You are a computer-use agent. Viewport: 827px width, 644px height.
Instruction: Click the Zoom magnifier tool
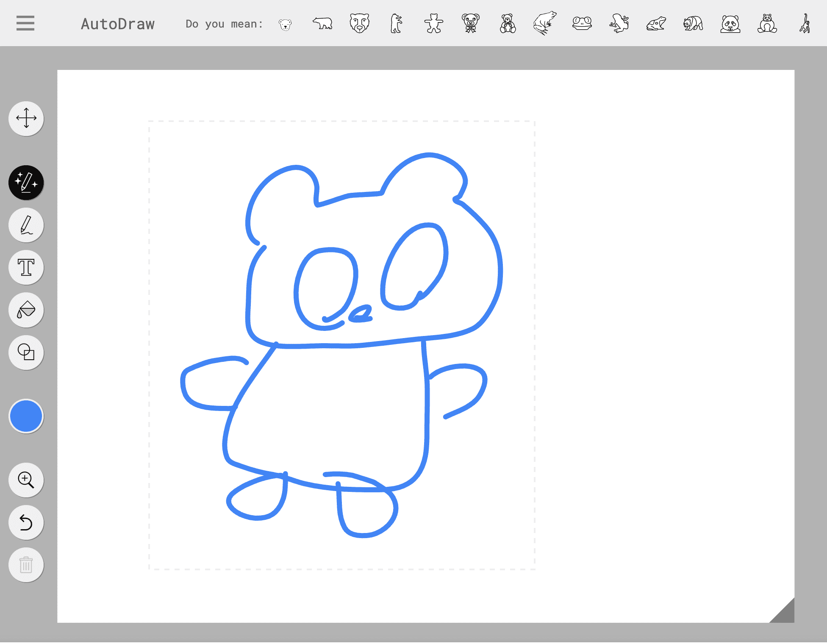click(26, 480)
